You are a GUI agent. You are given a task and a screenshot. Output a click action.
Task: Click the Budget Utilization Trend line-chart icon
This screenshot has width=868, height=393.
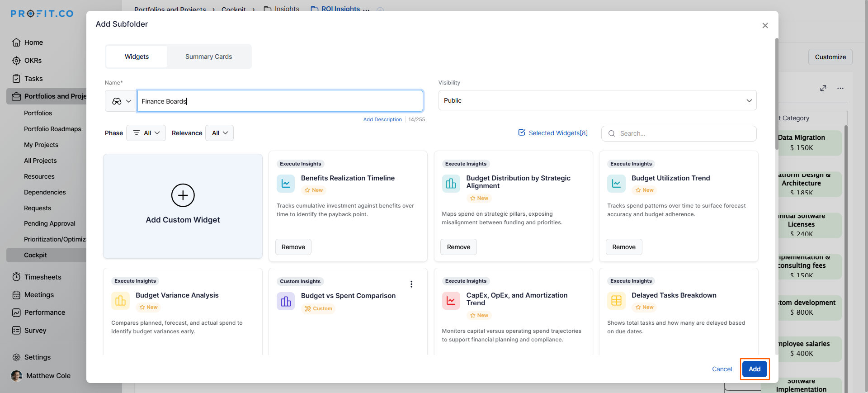(x=616, y=184)
